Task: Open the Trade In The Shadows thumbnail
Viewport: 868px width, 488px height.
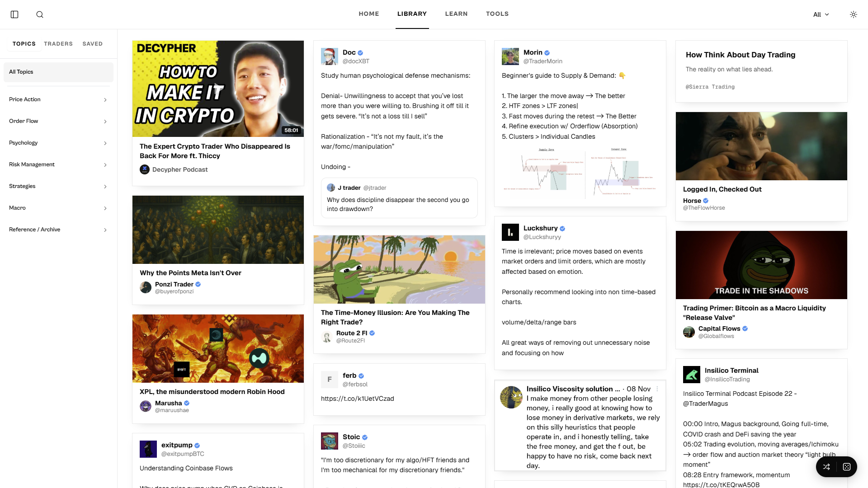Action: tap(761, 265)
